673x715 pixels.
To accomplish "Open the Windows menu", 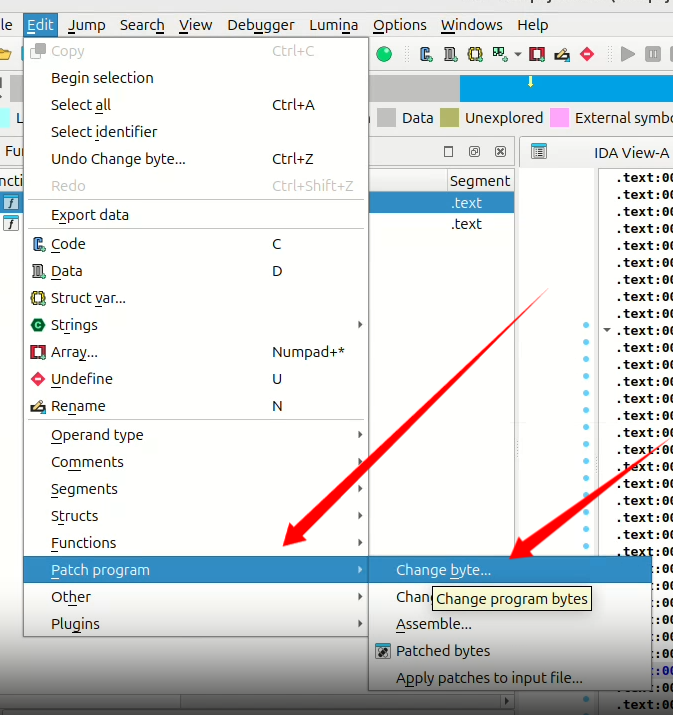I will point(471,25).
